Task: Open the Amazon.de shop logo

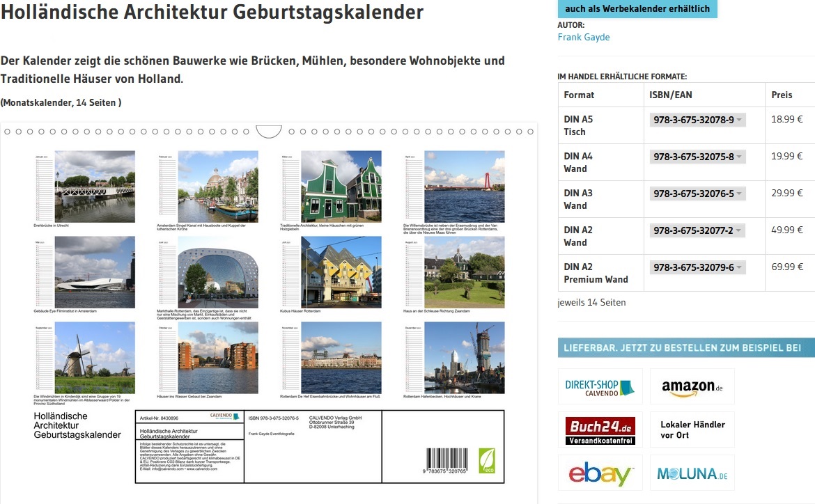Action: click(692, 386)
